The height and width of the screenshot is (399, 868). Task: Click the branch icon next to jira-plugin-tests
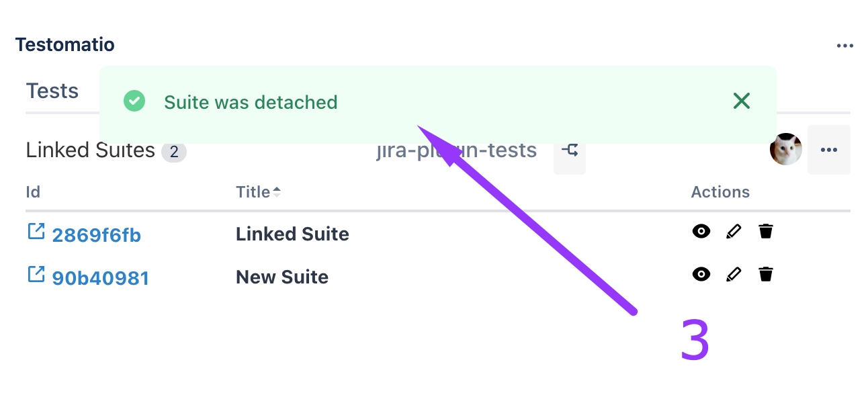570,150
